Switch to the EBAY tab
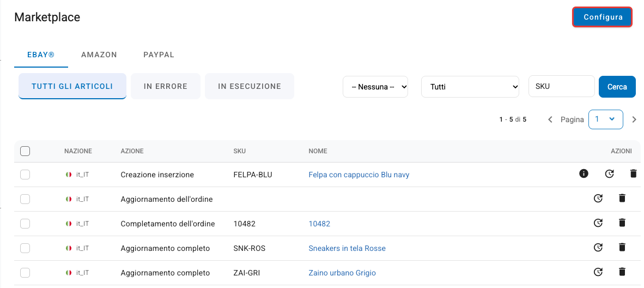This screenshot has width=644, height=288. 41,55
